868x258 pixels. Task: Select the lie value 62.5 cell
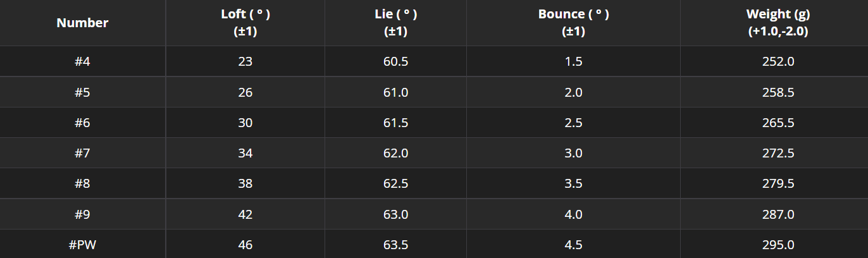coord(396,184)
